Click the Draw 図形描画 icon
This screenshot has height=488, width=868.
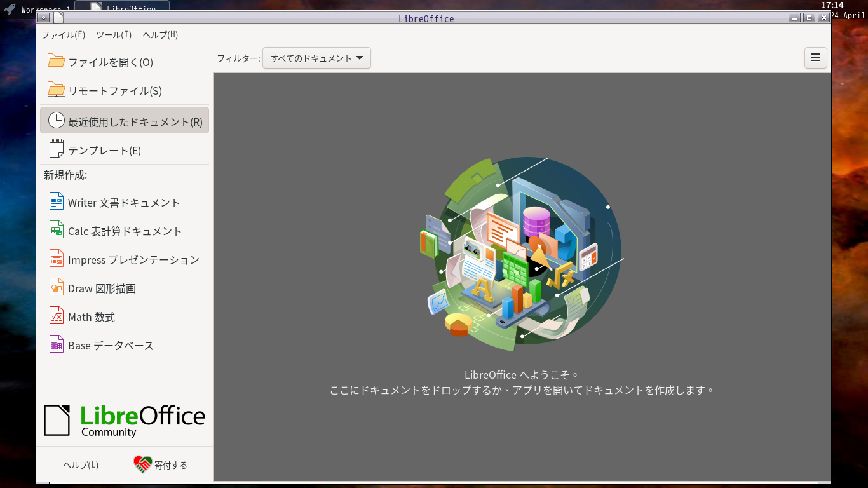57,288
